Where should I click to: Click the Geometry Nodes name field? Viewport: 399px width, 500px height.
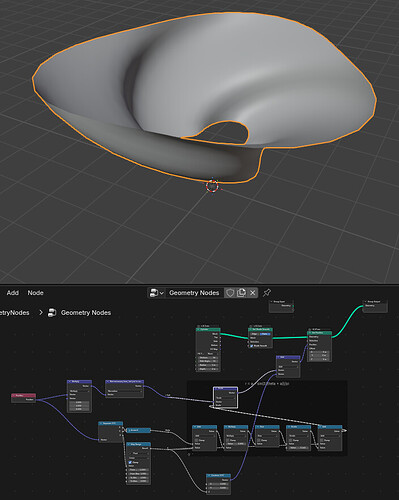[x=194, y=293]
